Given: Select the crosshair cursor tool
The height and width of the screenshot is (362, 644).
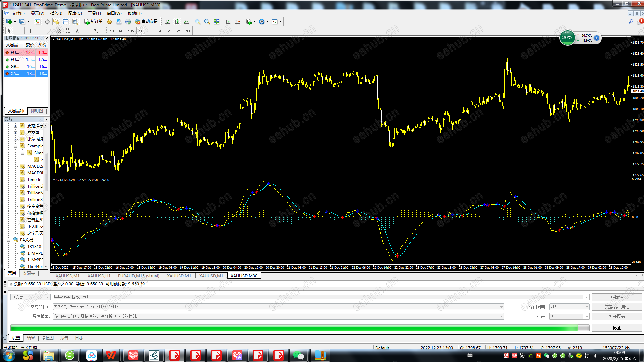Looking at the screenshot, I should click(x=19, y=31).
